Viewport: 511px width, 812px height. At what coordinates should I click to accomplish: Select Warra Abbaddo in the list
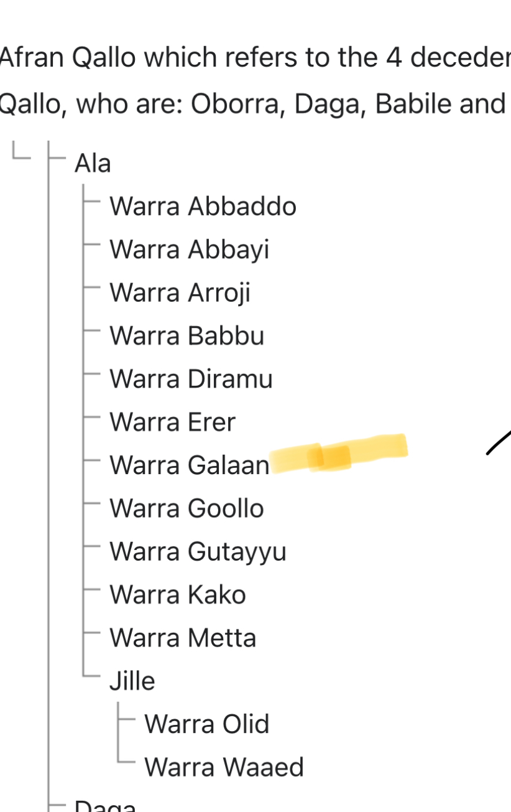click(203, 207)
